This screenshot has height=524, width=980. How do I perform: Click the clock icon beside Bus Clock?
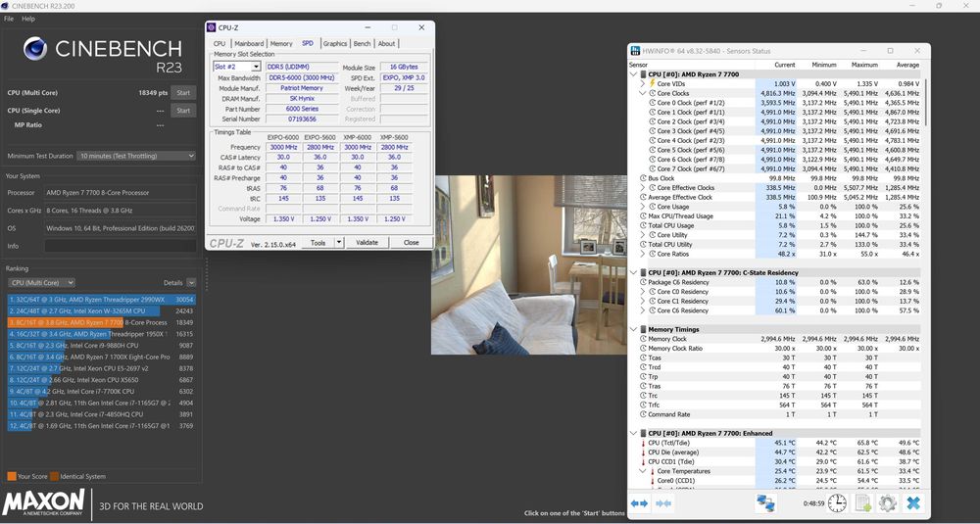point(643,178)
